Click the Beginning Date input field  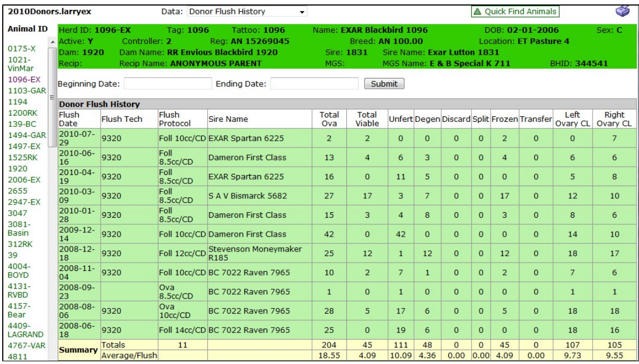(x=168, y=84)
